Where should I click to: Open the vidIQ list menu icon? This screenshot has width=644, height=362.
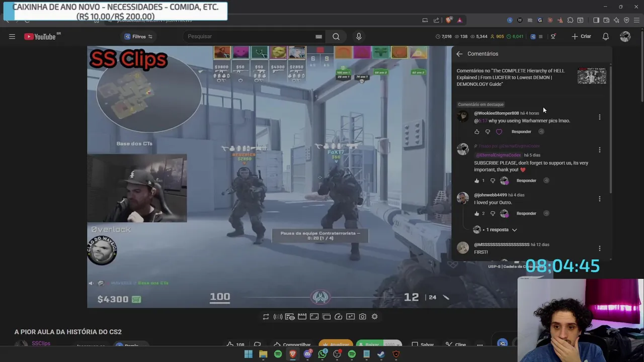coord(540,36)
